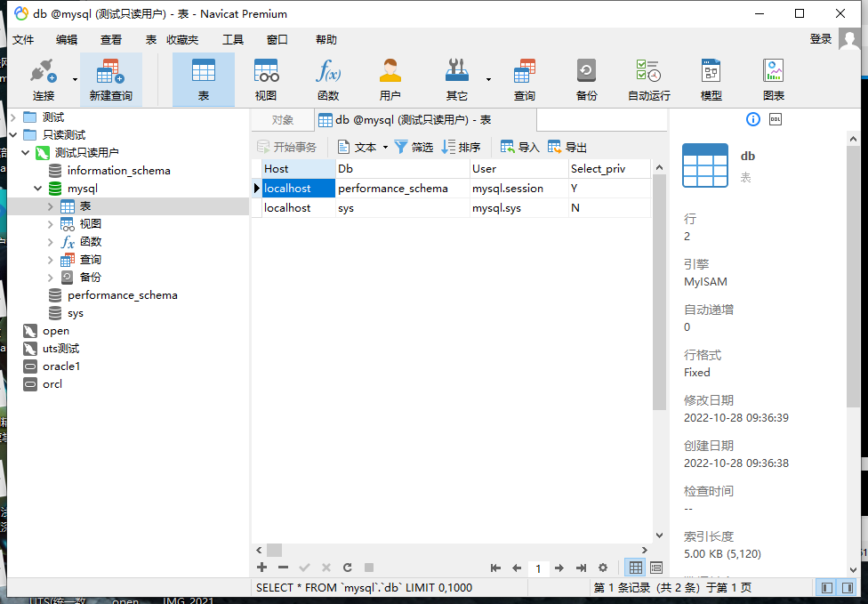Click the 新建查询 new query icon
868x604 pixels.
110,80
